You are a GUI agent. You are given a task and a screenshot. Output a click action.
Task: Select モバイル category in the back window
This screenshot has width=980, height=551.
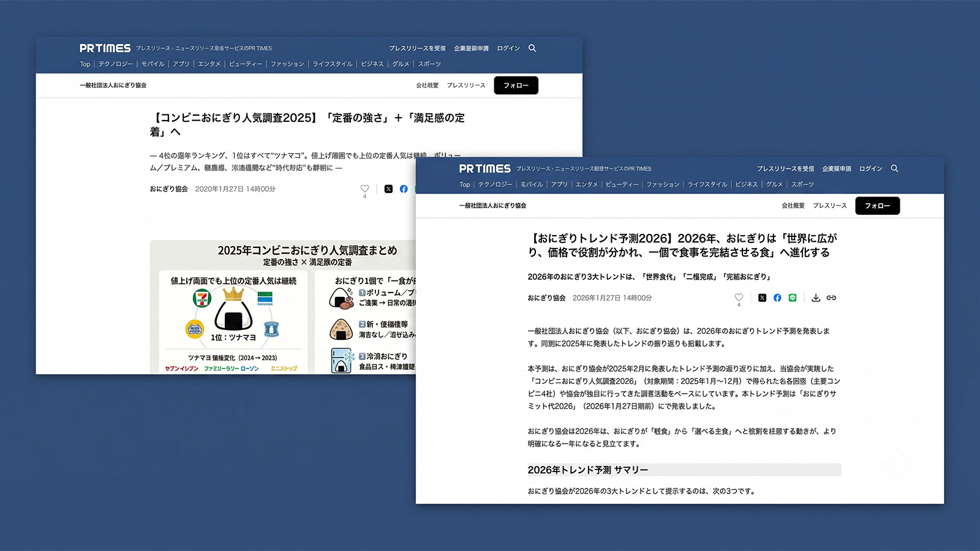coord(153,64)
